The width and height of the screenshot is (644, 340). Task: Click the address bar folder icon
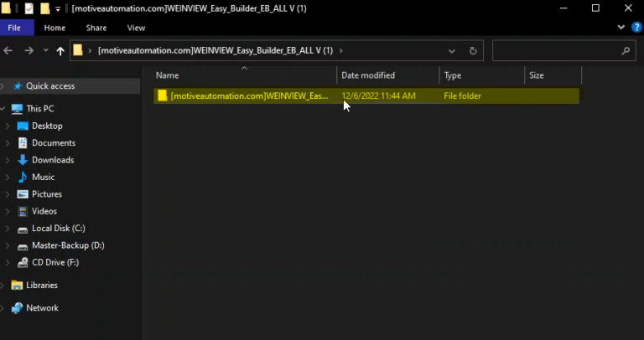coord(78,50)
